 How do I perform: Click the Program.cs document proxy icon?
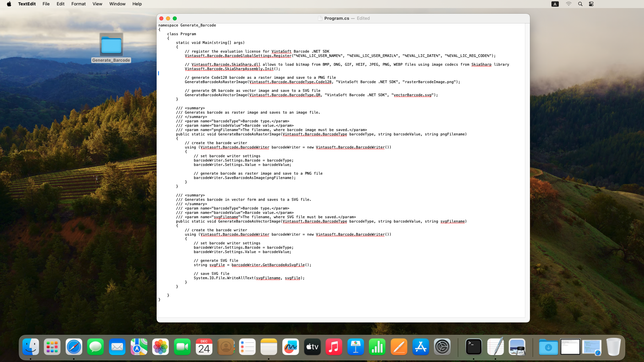(320, 18)
